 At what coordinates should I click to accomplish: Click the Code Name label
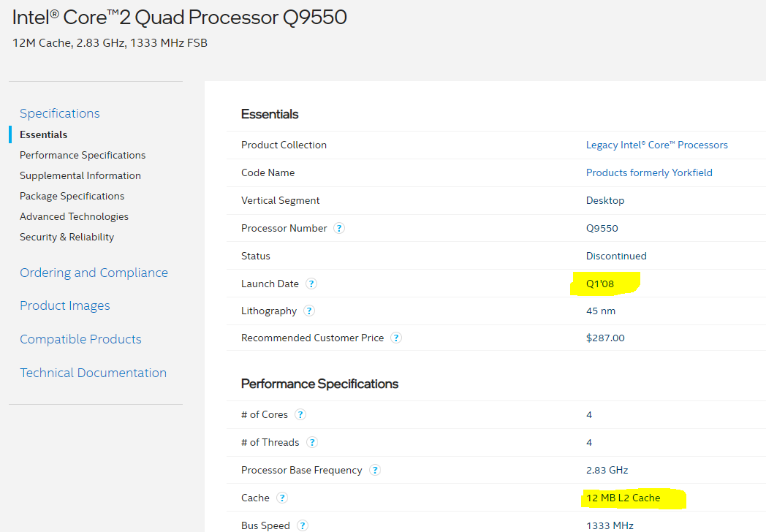pyautogui.click(x=268, y=173)
